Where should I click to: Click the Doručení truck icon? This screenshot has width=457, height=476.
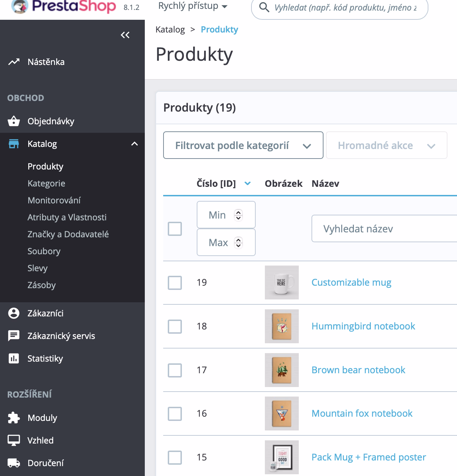click(14, 463)
